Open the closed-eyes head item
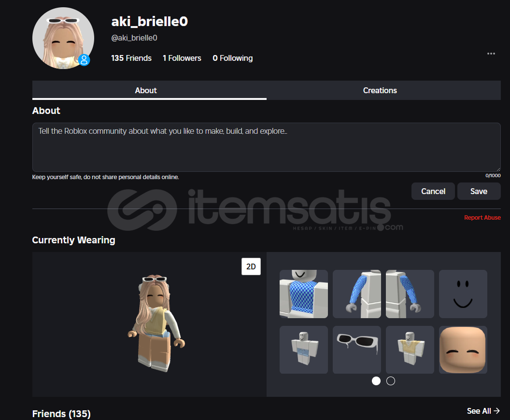The height and width of the screenshot is (420, 510). click(x=463, y=350)
